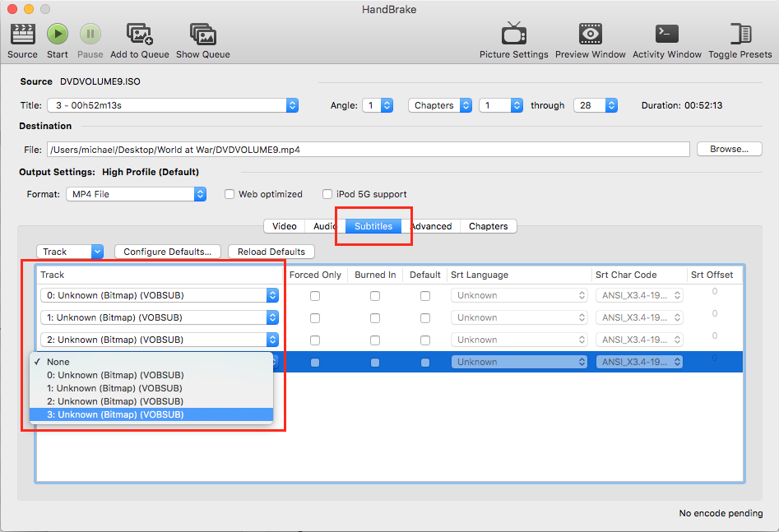Open the Angle dropdown

tap(378, 105)
